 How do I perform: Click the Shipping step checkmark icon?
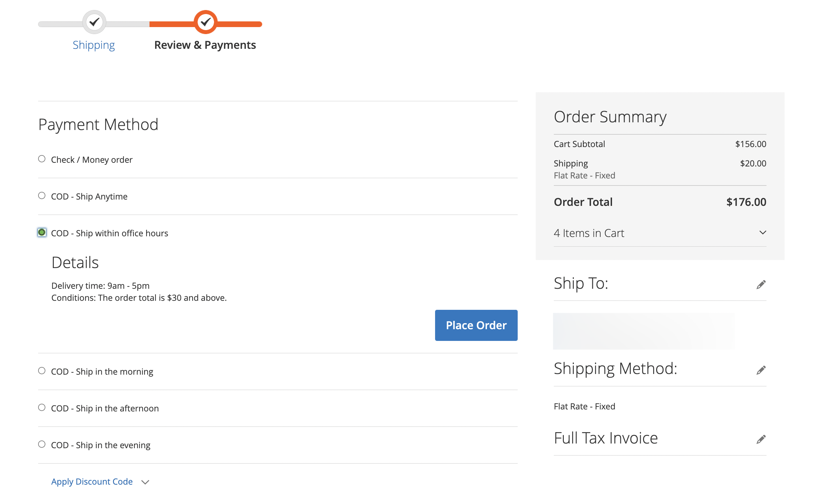click(95, 22)
